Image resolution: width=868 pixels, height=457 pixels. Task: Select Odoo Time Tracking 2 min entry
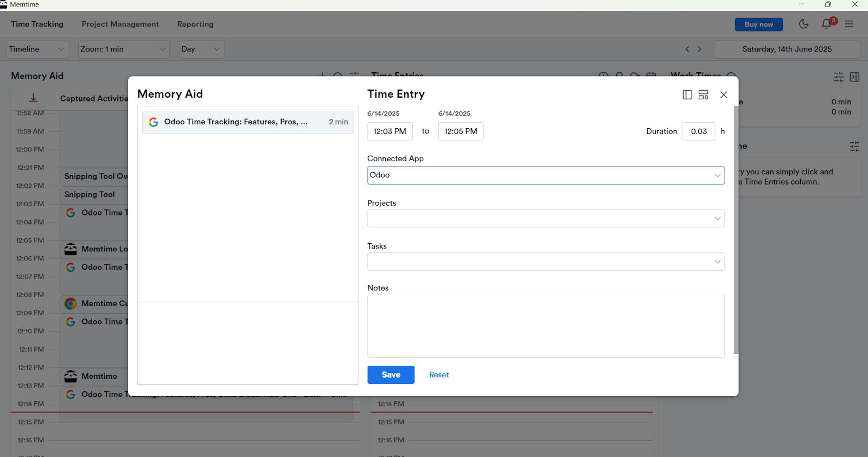247,122
